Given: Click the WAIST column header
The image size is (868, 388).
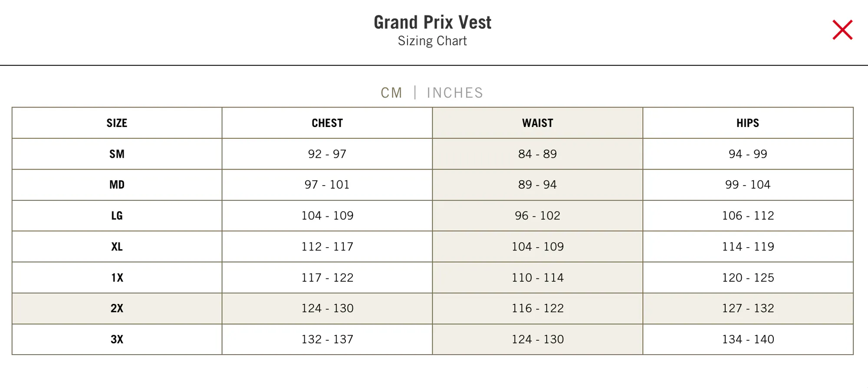Looking at the screenshot, I should tap(537, 123).
